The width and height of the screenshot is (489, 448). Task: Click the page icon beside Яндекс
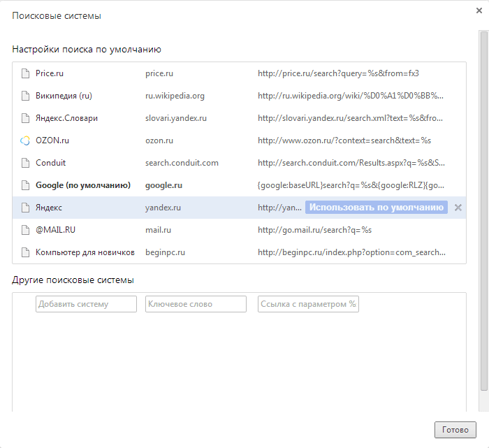pyautogui.click(x=25, y=208)
